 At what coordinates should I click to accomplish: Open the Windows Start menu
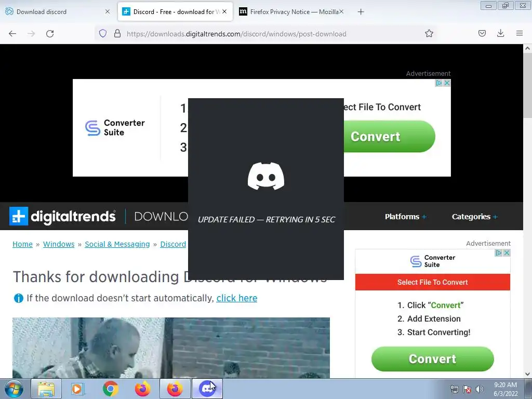[x=14, y=389]
